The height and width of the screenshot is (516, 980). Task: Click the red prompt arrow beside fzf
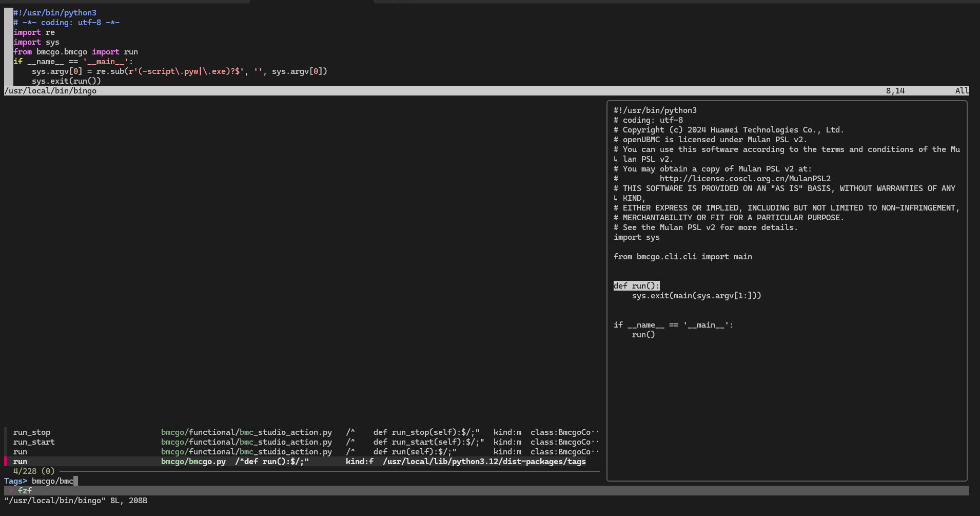(x=11, y=491)
